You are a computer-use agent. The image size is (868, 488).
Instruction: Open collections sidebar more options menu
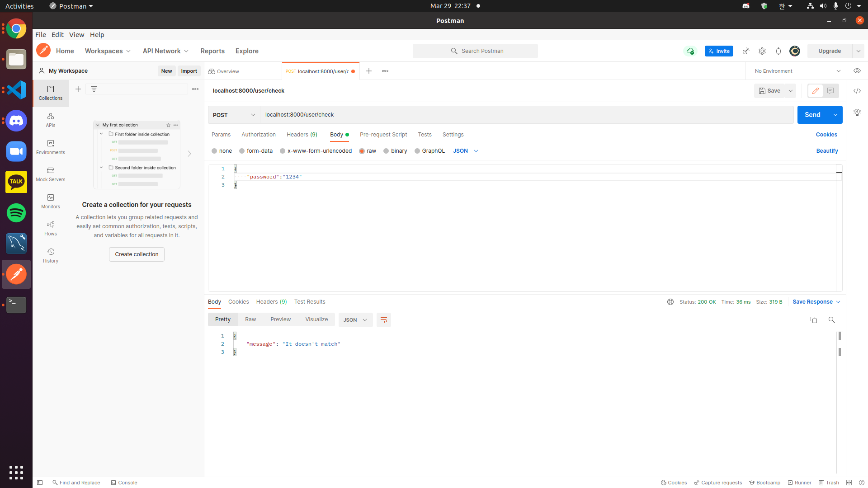point(195,89)
